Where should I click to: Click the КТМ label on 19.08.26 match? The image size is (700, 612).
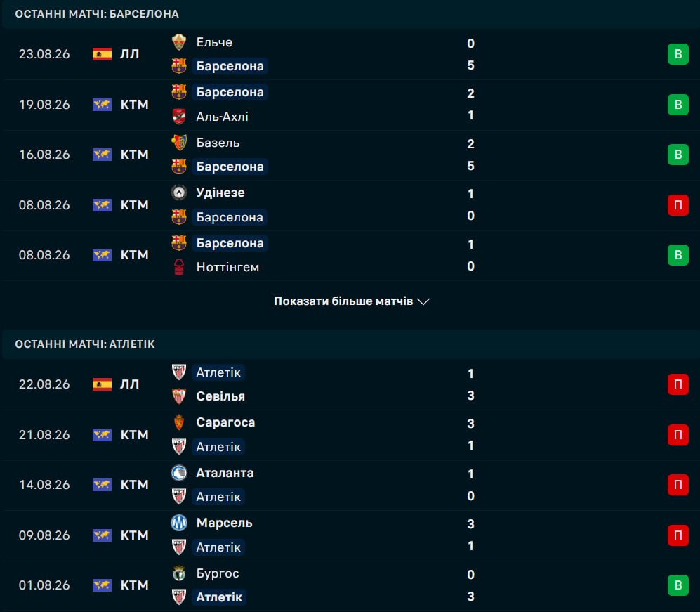134,105
